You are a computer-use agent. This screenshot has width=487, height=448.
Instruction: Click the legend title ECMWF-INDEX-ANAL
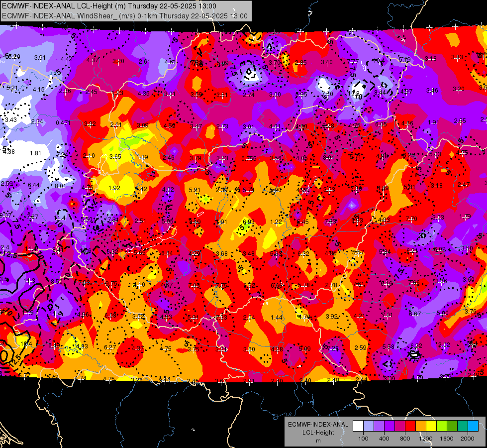(x=318, y=425)
